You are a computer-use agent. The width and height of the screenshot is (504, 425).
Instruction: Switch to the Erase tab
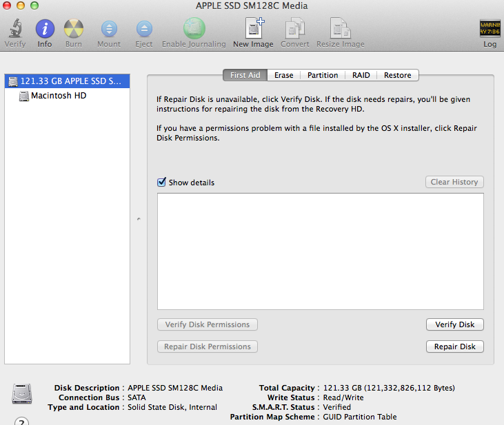[x=283, y=75]
